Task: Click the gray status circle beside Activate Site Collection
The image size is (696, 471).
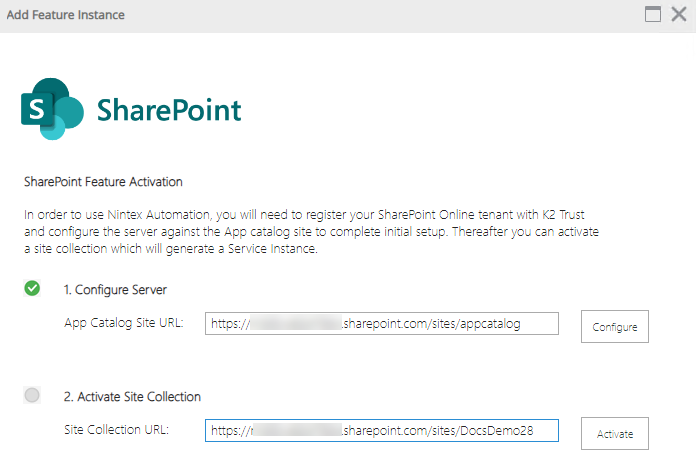Action: point(33,396)
